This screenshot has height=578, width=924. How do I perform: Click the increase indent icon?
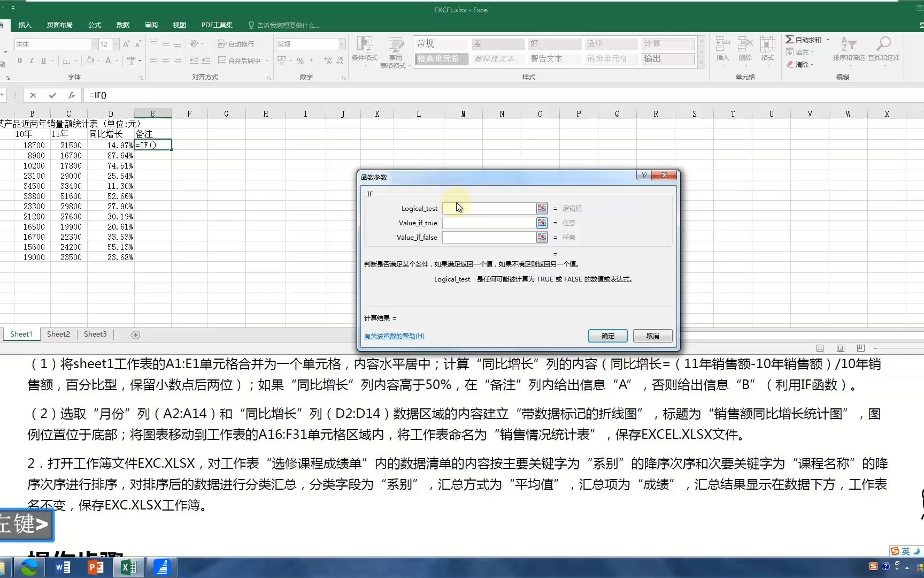tap(206, 60)
